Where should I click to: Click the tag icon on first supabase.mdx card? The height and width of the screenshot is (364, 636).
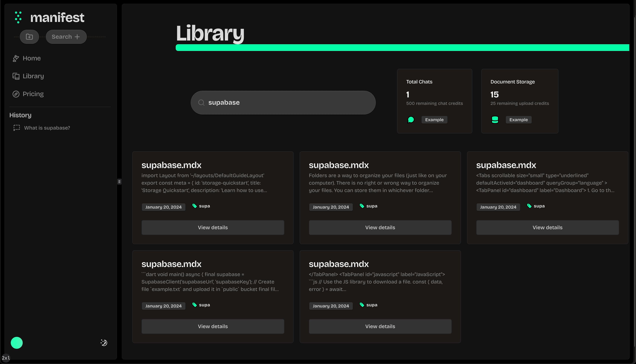point(195,206)
